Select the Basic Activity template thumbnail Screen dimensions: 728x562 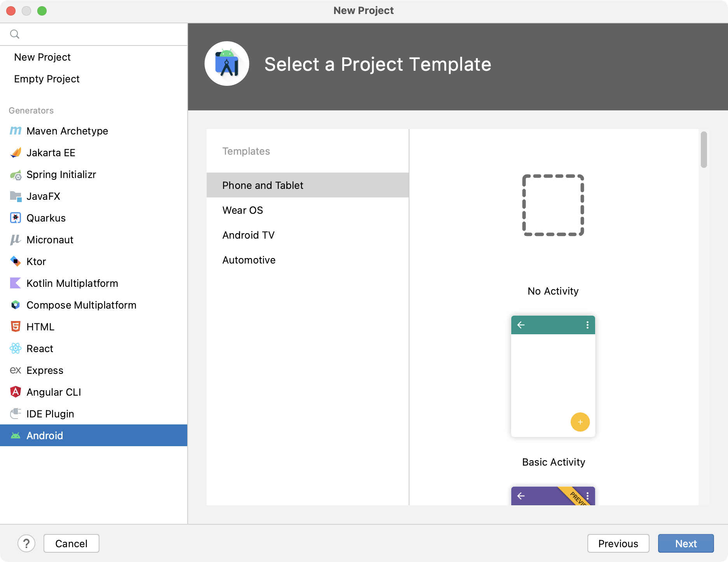553,376
